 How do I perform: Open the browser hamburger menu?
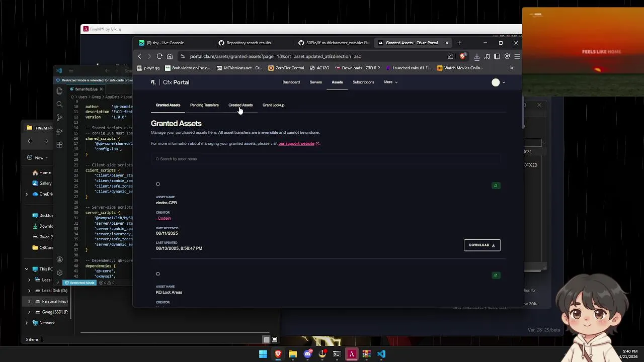tap(517, 56)
